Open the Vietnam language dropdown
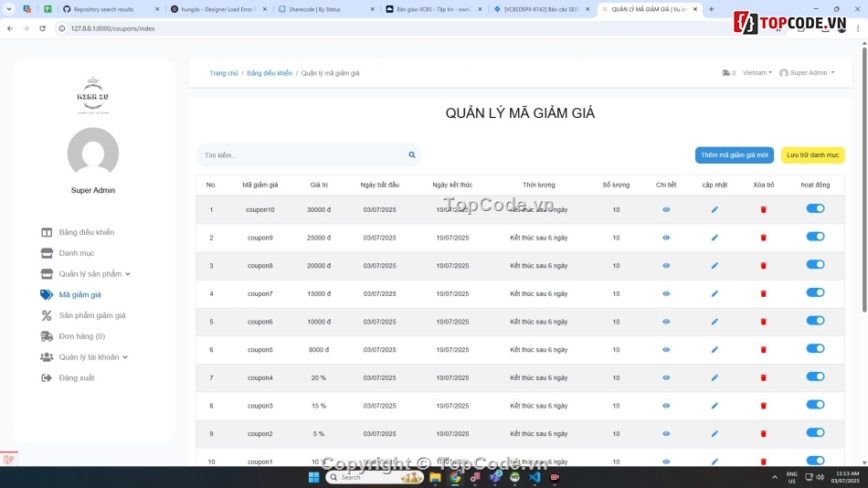This screenshot has height=488, width=868. pyautogui.click(x=757, y=73)
